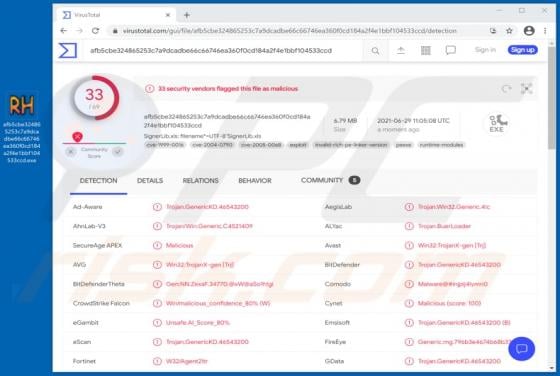Screen dimensions: 560x376
Task: Click the peexe tag
Action: coord(404,145)
